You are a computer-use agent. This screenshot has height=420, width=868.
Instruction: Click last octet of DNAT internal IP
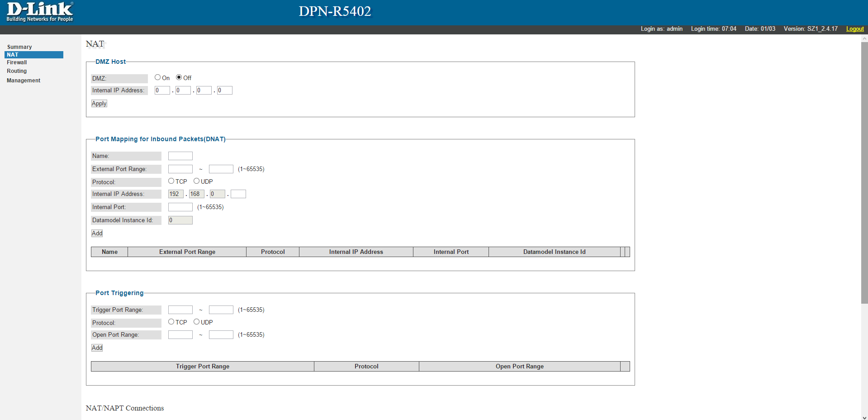tap(238, 194)
